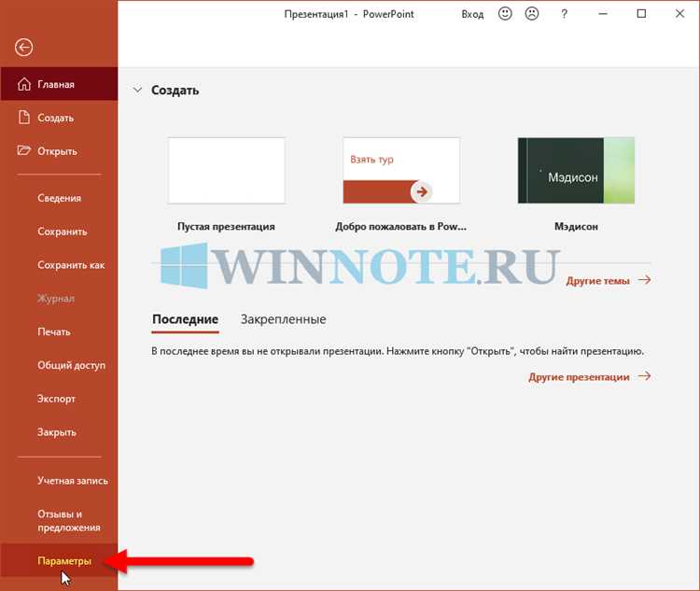The height and width of the screenshot is (591, 700).
Task: Open Сохранить как in the sidebar
Action: [x=71, y=265]
